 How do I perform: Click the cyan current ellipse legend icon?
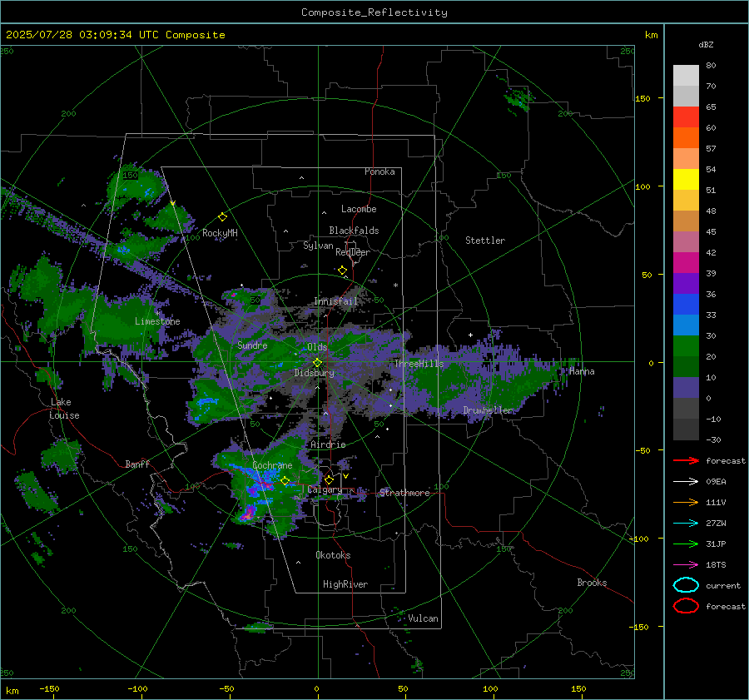point(686,585)
